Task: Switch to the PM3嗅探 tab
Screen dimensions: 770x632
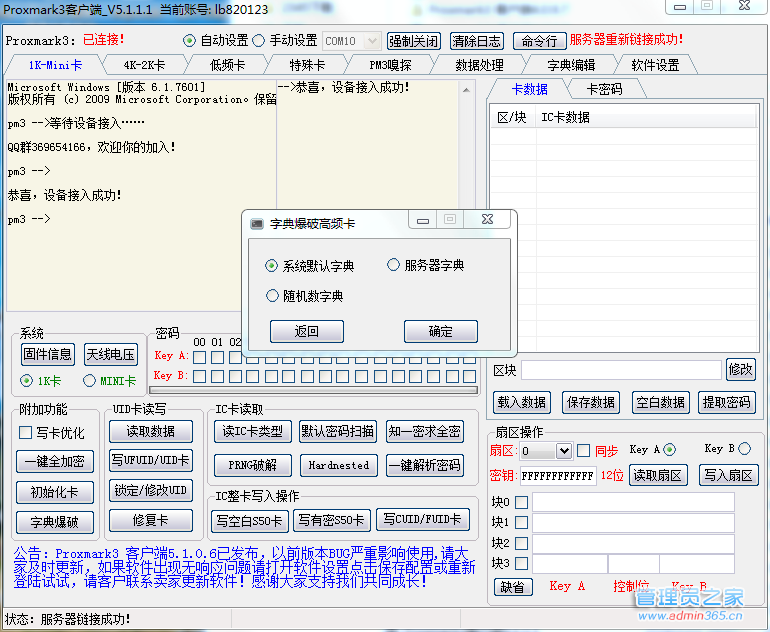Action: (x=390, y=65)
